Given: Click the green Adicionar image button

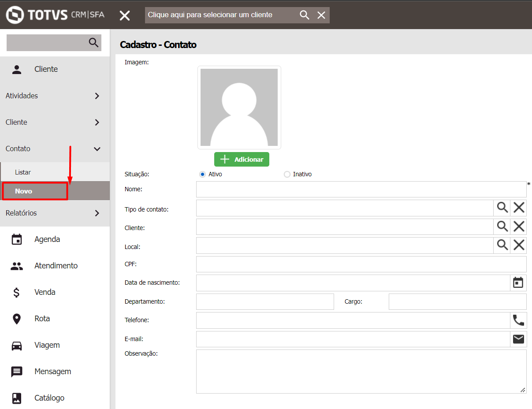Looking at the screenshot, I should tap(242, 159).
